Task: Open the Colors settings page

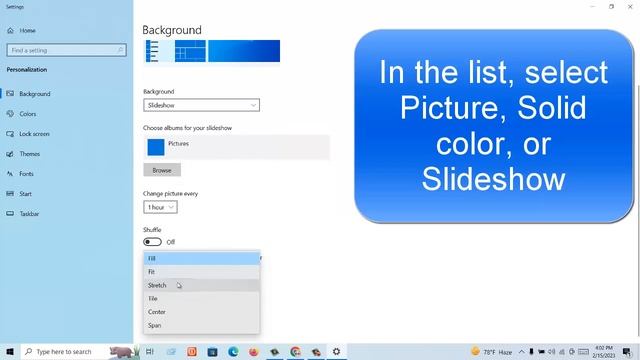Action: tap(21, 114)
